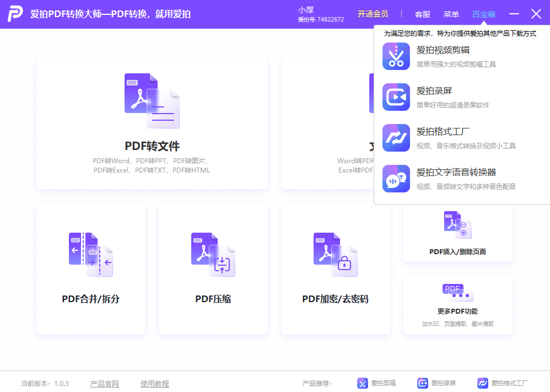Click the 当前版本: 1.0.3 text

[45, 384]
